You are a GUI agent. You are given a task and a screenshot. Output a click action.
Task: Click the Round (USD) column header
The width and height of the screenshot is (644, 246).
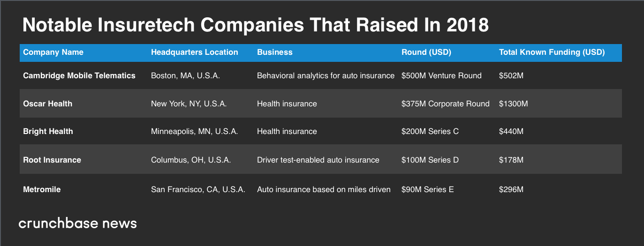pyautogui.click(x=426, y=52)
